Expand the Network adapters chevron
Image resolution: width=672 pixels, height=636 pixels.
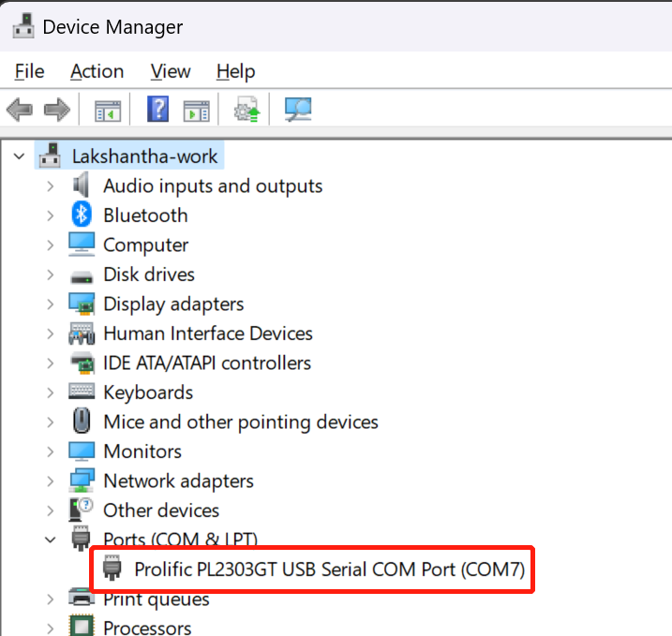click(x=51, y=481)
